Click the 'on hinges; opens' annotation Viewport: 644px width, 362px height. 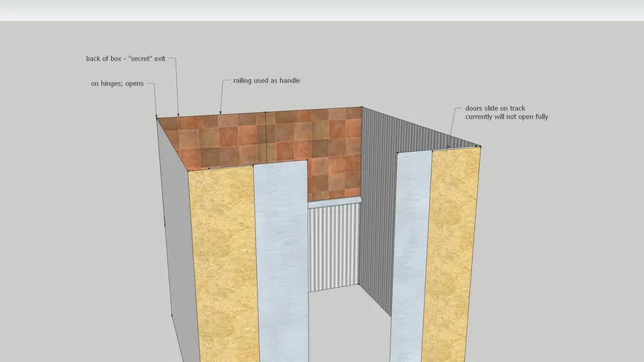tap(117, 83)
